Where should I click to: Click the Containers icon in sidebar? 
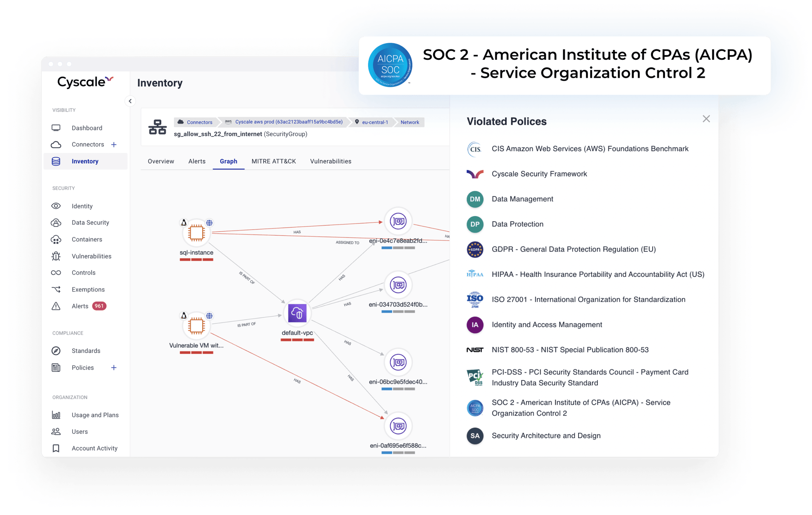pyautogui.click(x=56, y=239)
